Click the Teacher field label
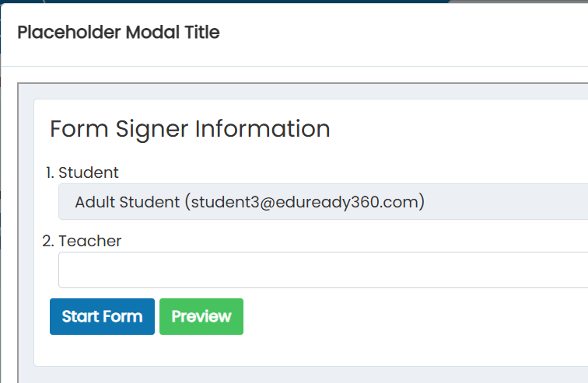 click(x=90, y=241)
